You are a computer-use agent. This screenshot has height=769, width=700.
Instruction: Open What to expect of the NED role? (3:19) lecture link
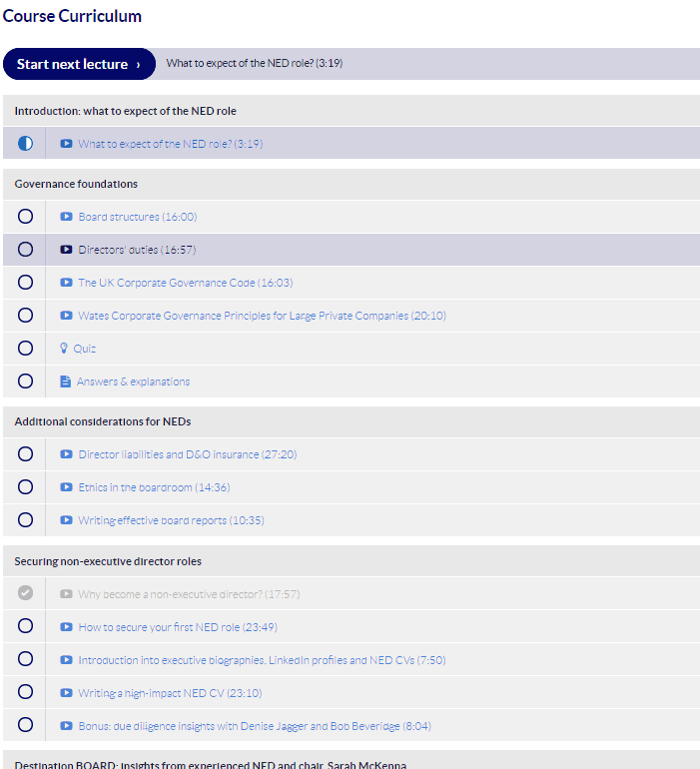(171, 144)
